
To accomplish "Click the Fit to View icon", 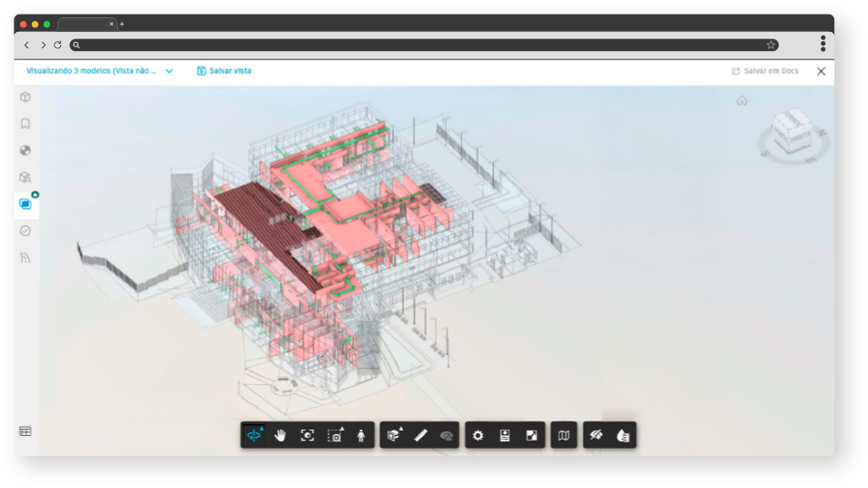I will click(307, 435).
